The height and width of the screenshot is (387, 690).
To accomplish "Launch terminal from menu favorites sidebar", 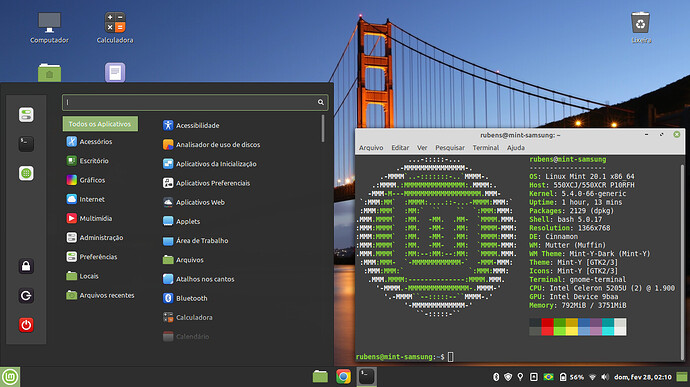I will point(26,144).
